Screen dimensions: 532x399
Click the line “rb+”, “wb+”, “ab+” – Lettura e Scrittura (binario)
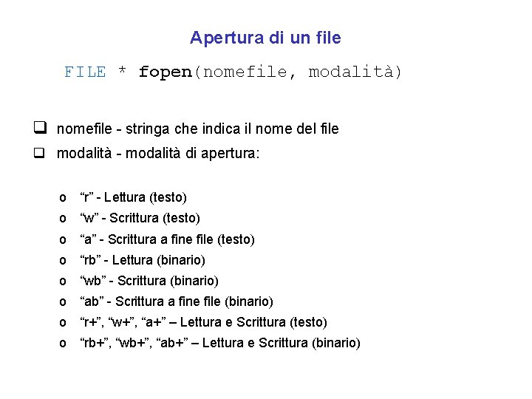coord(219,343)
